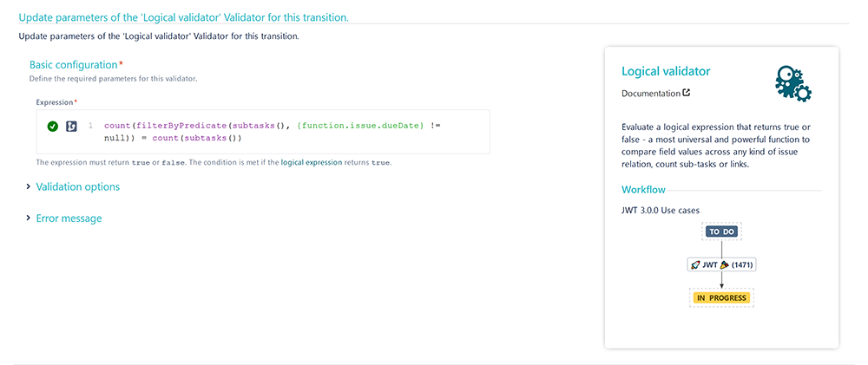This screenshot has width=868, height=365.
Task: Select the IN PROGRESS status in workflow
Action: pos(721,298)
